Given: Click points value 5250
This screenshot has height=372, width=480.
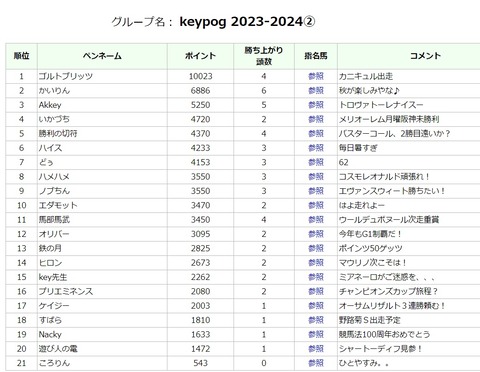Looking at the screenshot, I should (200, 105).
